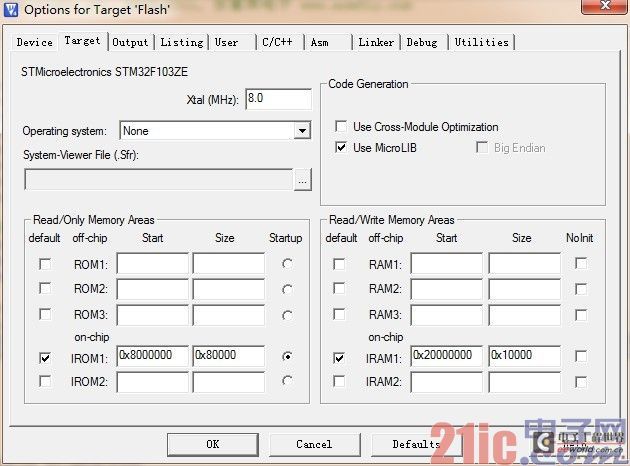This screenshot has width=630, height=466.
Task: Check the RAM1 default checkbox
Action: (x=339, y=264)
